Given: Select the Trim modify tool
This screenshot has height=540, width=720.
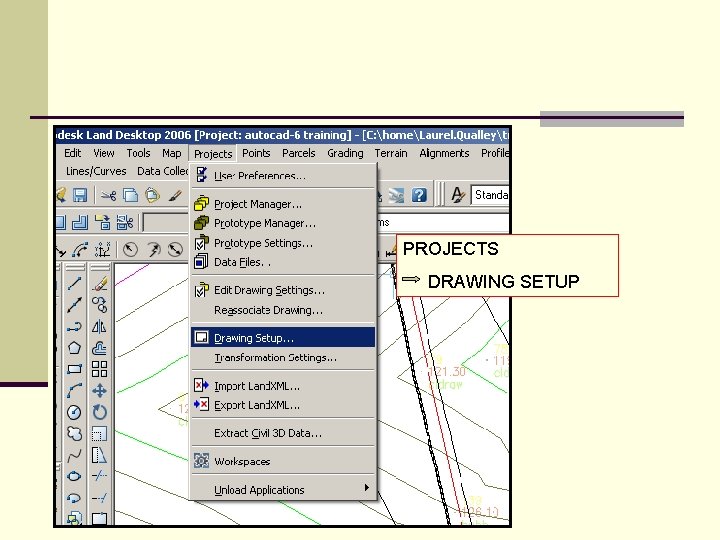Looking at the screenshot, I should (100, 476).
